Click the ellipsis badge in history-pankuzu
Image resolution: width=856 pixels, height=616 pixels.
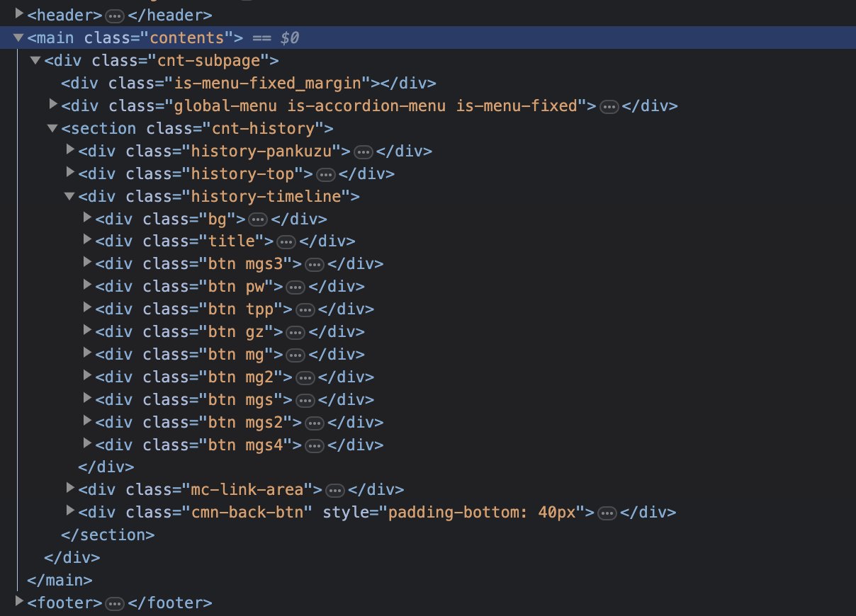[363, 152]
